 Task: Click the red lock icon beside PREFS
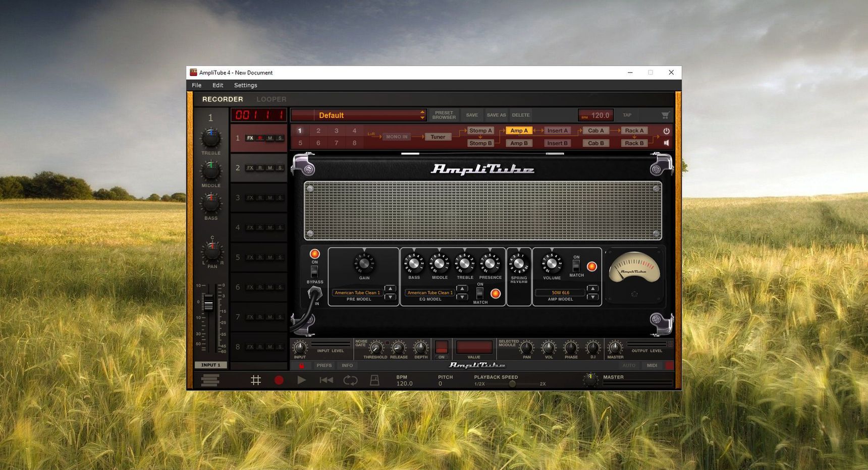coord(302,366)
